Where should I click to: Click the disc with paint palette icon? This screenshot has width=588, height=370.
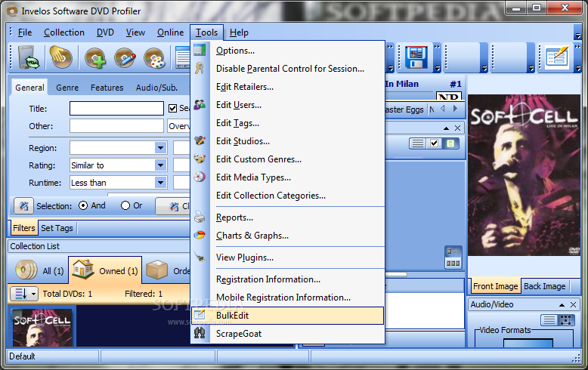pyautogui.click(x=154, y=58)
